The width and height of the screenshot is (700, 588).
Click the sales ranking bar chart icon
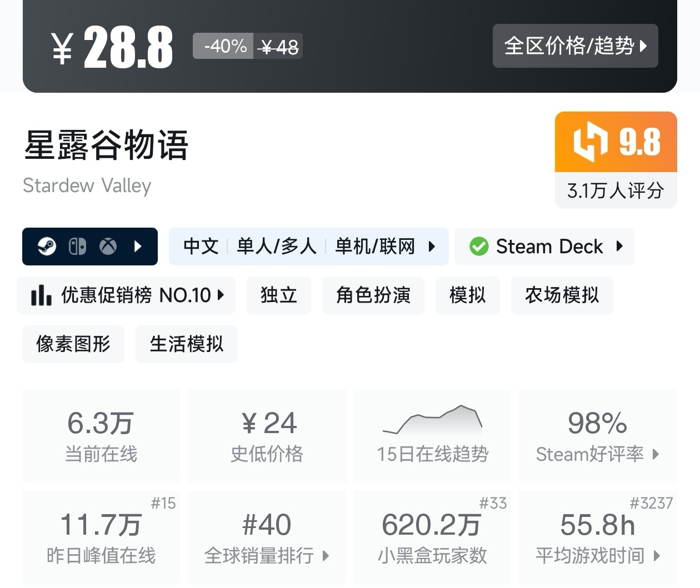(x=41, y=295)
